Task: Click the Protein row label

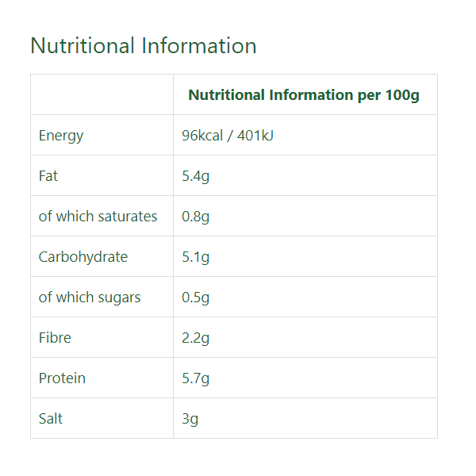Action: (62, 378)
